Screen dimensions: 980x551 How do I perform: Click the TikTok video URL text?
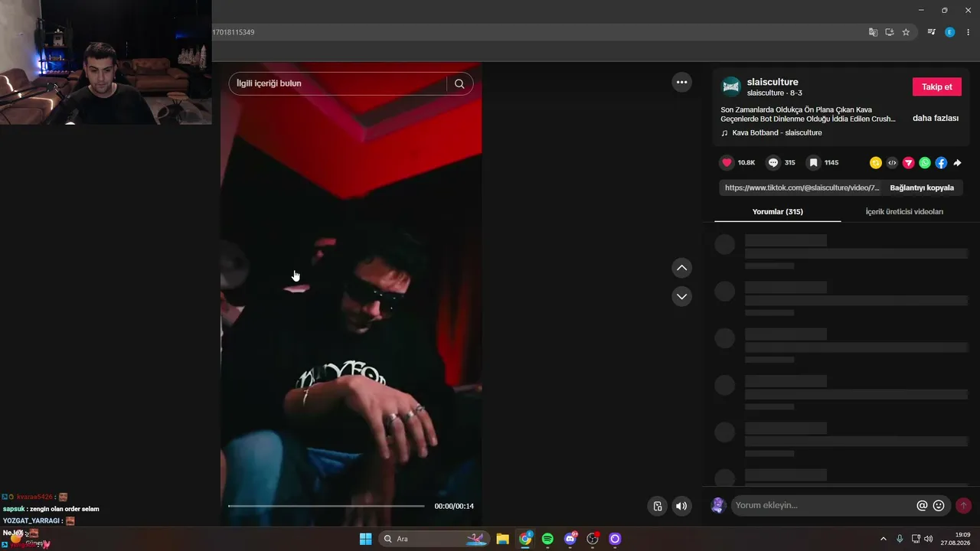[802, 187]
